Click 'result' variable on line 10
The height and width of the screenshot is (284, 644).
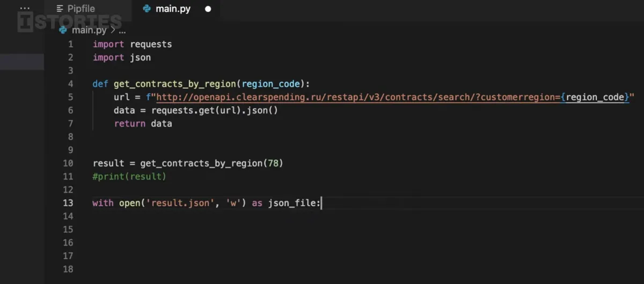pyautogui.click(x=108, y=163)
